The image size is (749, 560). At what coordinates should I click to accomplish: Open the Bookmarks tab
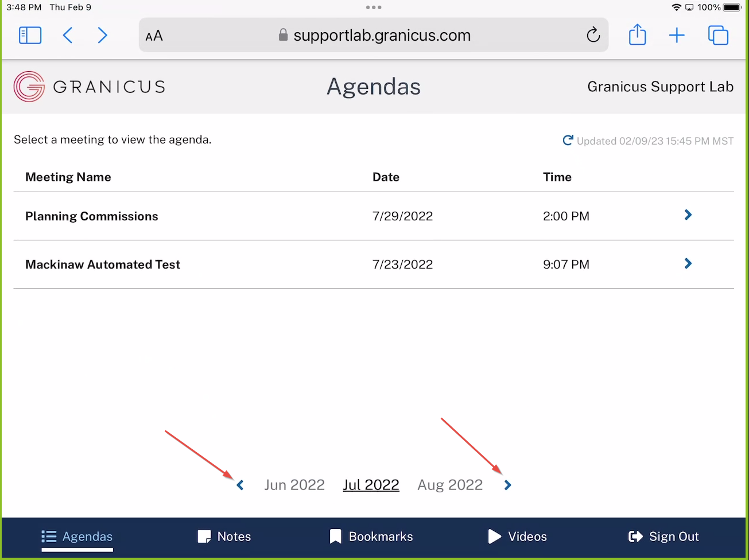371,537
